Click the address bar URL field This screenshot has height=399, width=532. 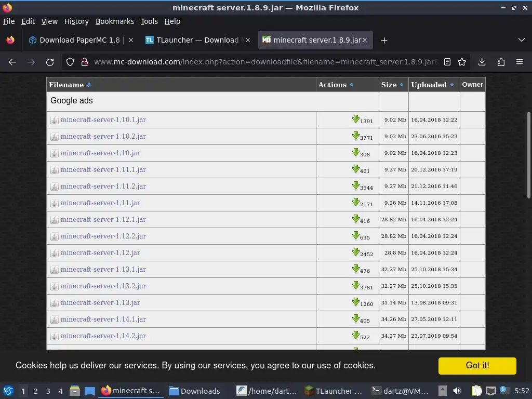266,62
